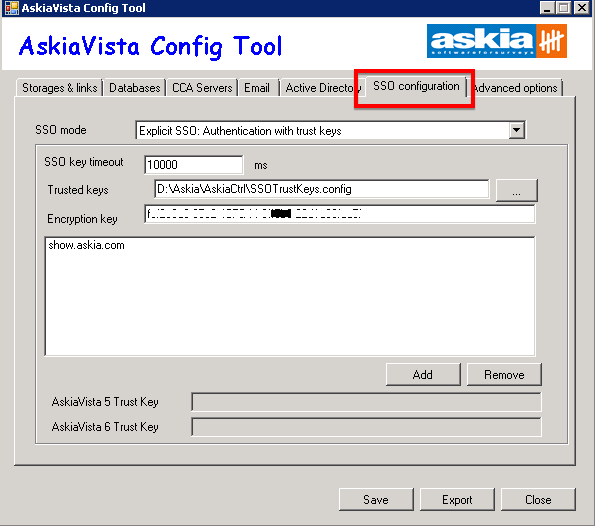Select the SSO configuration tab
Screen dimensions: 595x526
pos(416,86)
